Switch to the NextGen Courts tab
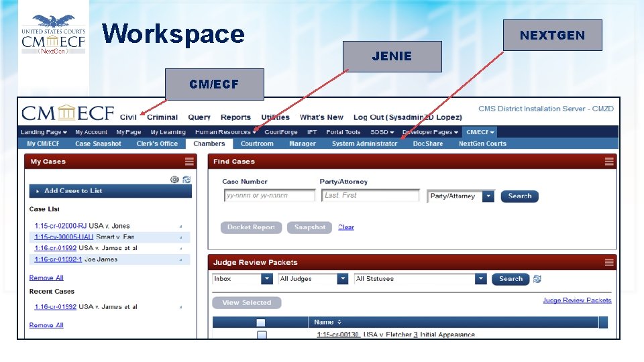Viewport: 644px width, 362px height. pos(482,143)
